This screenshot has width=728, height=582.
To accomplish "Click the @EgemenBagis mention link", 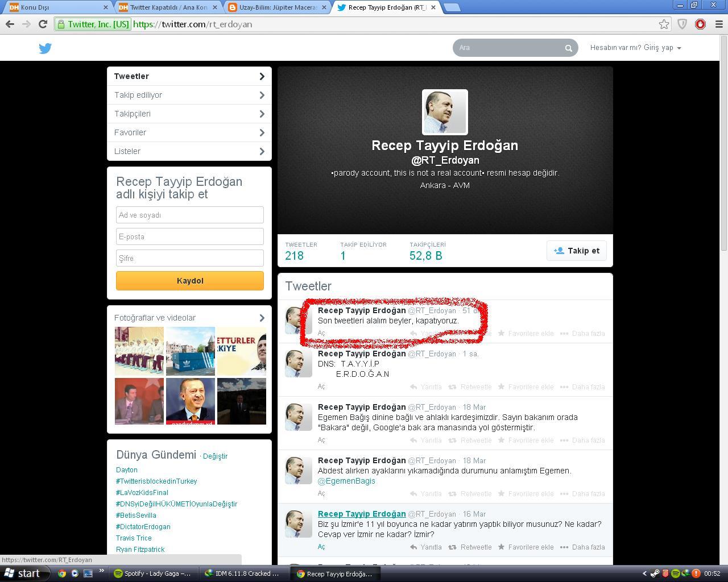I will 346,481.
